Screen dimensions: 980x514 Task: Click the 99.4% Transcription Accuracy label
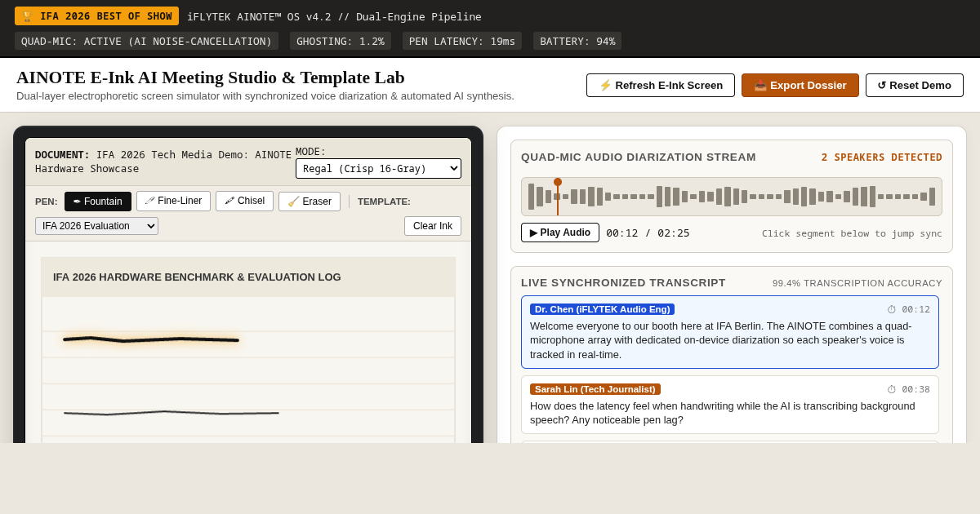(856, 283)
